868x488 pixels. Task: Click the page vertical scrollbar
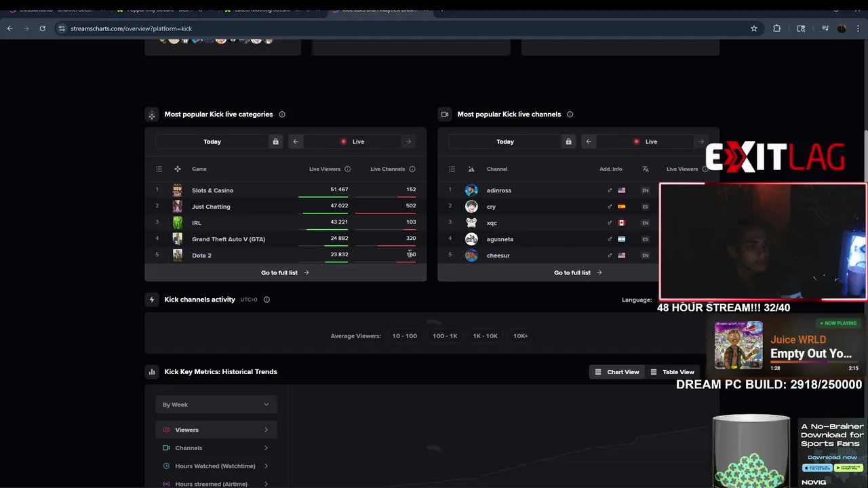click(865, 156)
